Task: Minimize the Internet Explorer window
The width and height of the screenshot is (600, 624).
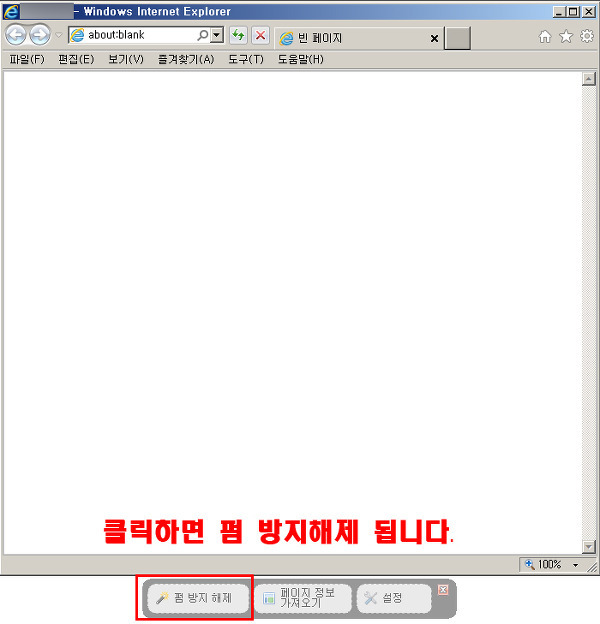Action: coord(559,12)
